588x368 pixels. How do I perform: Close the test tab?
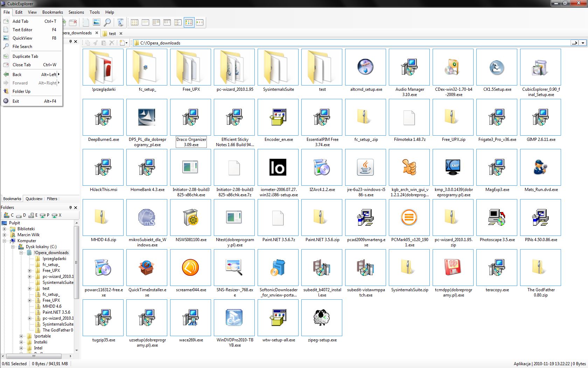(x=121, y=34)
